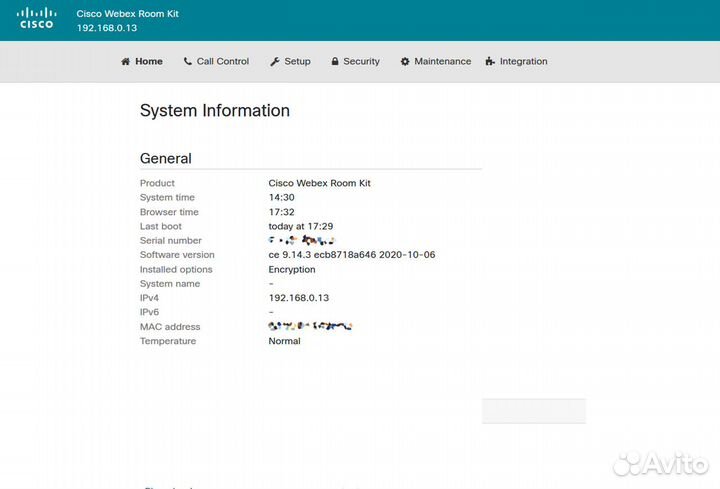720x489 pixels.
Task: Click the General section heading
Action: tap(166, 158)
